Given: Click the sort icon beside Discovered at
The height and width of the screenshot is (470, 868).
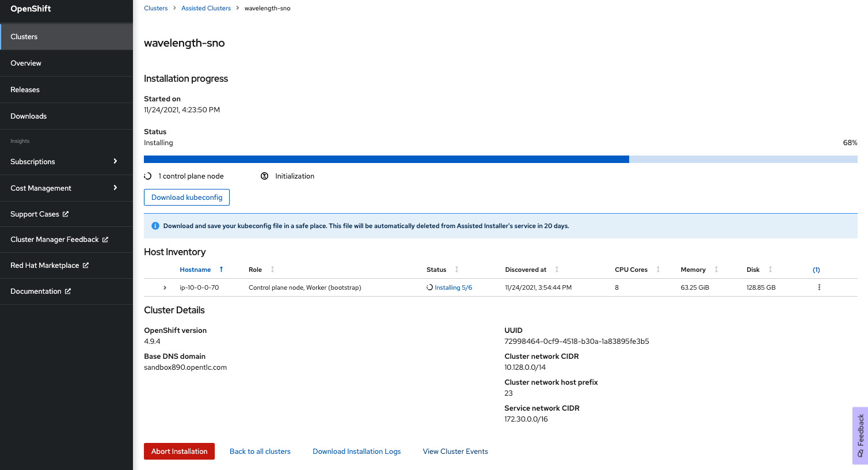Looking at the screenshot, I should (x=557, y=270).
